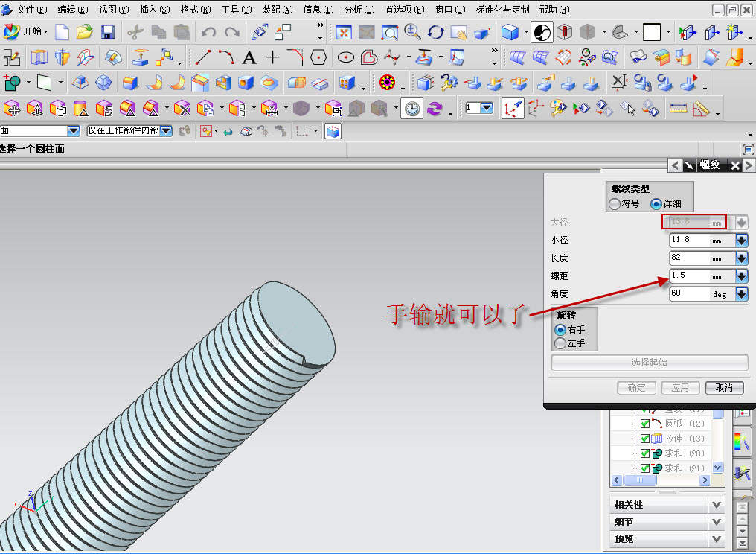Image resolution: width=756 pixels, height=554 pixels.
Task: Choose 左手 rotation option
Action: (x=560, y=343)
